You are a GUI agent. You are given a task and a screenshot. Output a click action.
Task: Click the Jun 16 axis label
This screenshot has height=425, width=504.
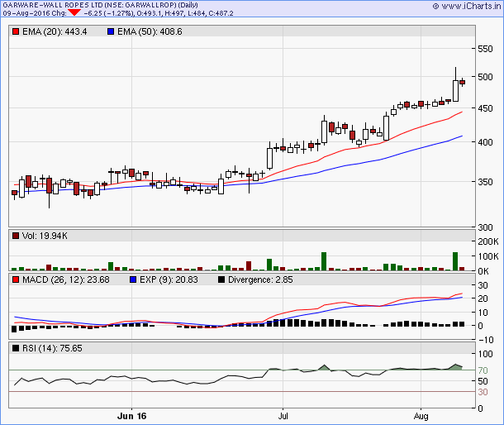pyautogui.click(x=132, y=416)
